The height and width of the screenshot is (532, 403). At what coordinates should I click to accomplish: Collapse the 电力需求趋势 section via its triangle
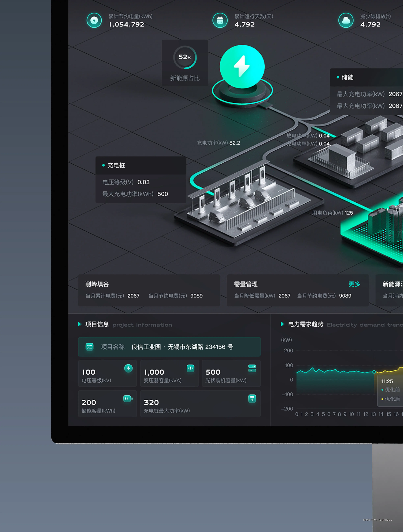(x=282, y=324)
